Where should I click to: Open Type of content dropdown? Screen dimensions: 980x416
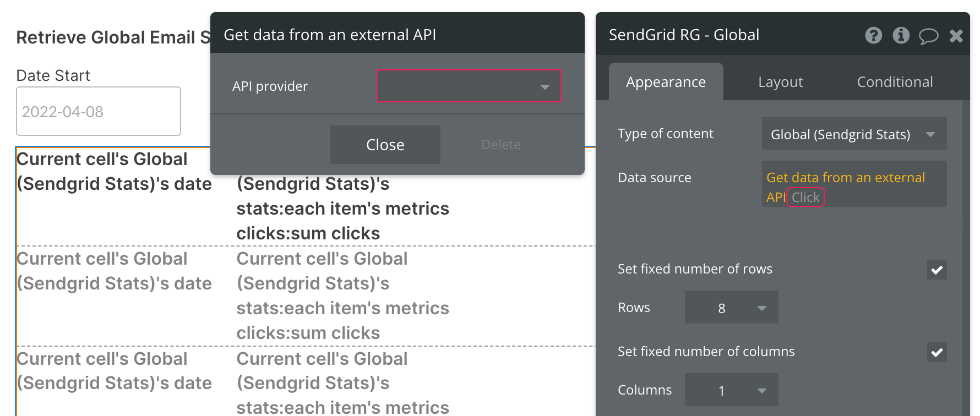tap(854, 134)
